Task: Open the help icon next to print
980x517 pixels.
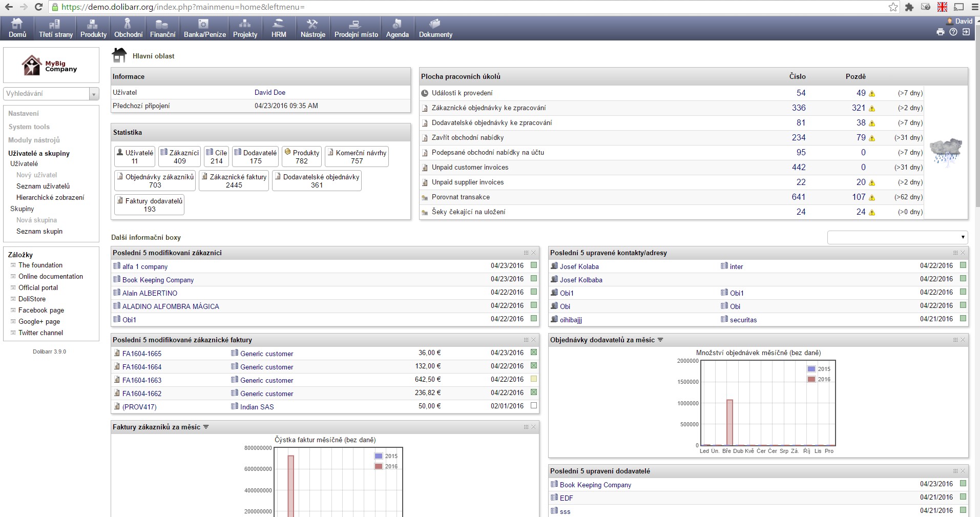Action: click(953, 32)
